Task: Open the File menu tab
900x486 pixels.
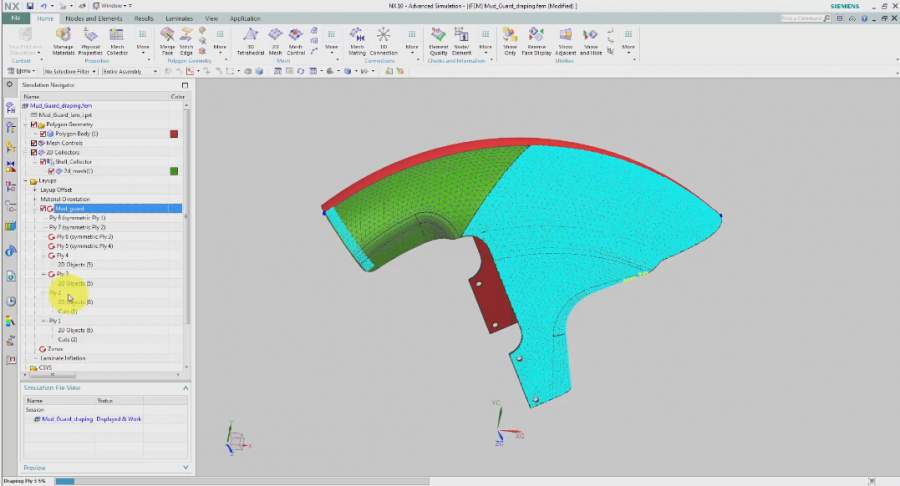Action: click(x=15, y=18)
